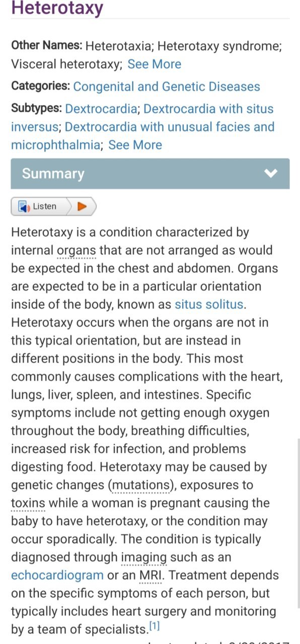Follow the Dextrocardia with situs inversus link
Screen dimensions: 300x644
point(142,118)
